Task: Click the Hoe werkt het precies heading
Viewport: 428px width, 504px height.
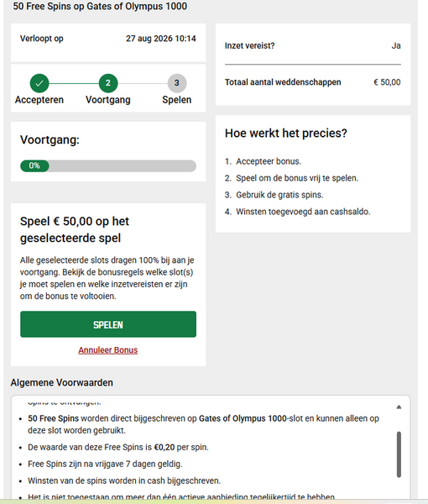Action: pyautogui.click(x=286, y=133)
